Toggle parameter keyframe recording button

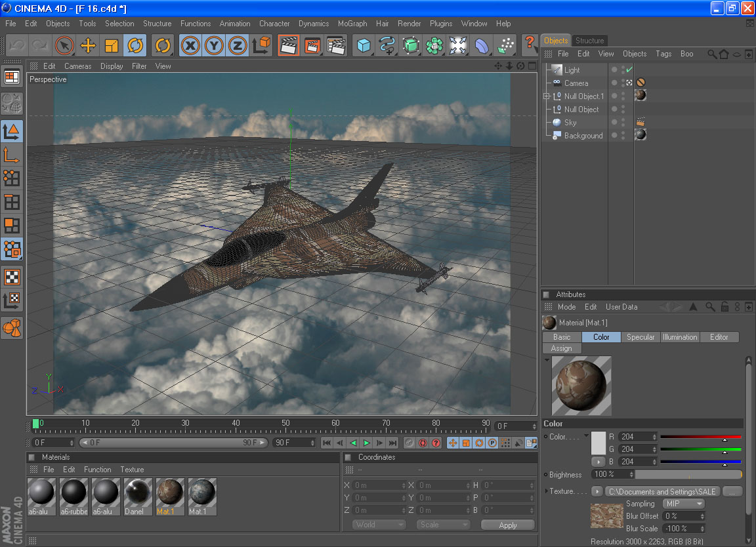pyautogui.click(x=492, y=443)
